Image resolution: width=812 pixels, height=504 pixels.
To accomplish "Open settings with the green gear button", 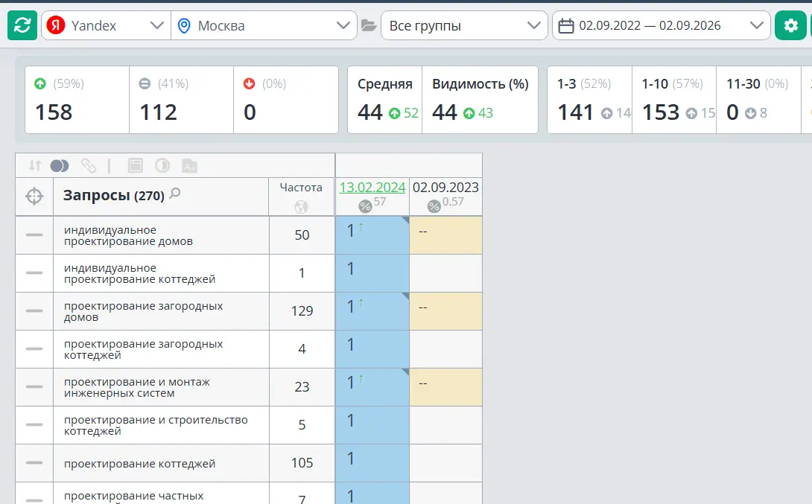I will (790, 25).
